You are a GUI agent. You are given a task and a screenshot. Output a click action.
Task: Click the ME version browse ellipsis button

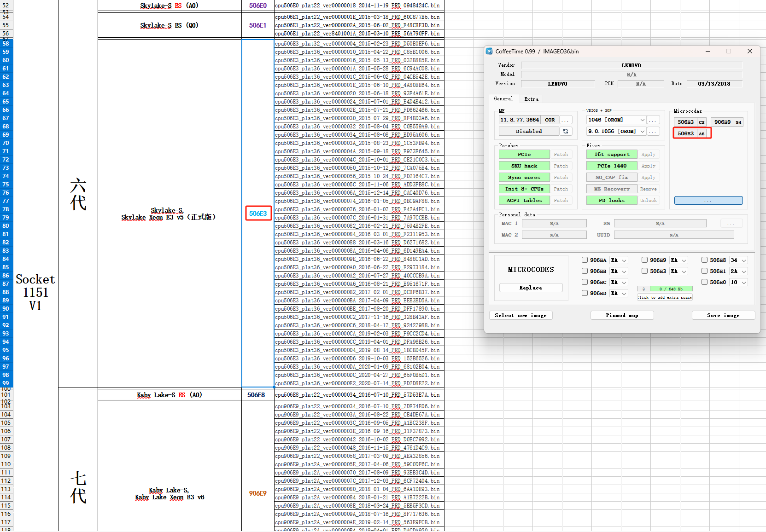tap(566, 120)
